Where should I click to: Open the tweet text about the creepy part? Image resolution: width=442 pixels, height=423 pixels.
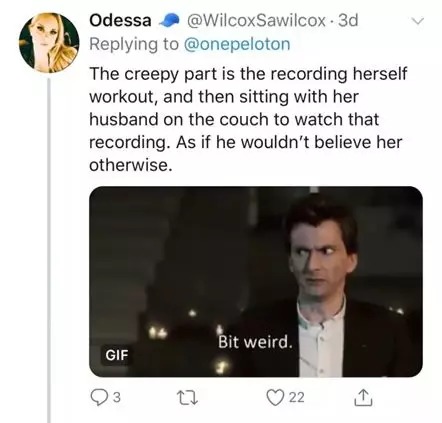(248, 119)
